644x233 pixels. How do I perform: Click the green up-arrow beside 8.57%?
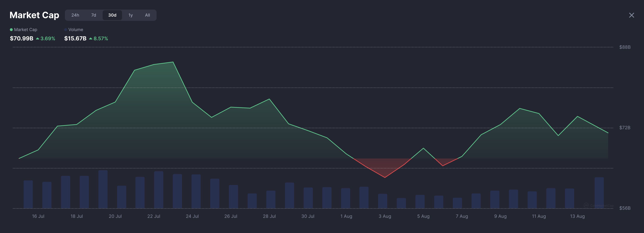tap(91, 38)
